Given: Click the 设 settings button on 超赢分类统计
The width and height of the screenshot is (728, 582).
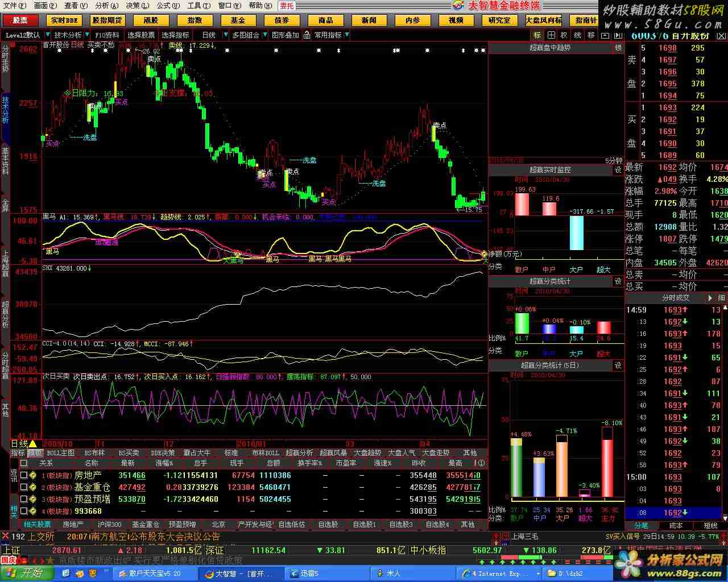Looking at the screenshot, I should (x=618, y=281).
